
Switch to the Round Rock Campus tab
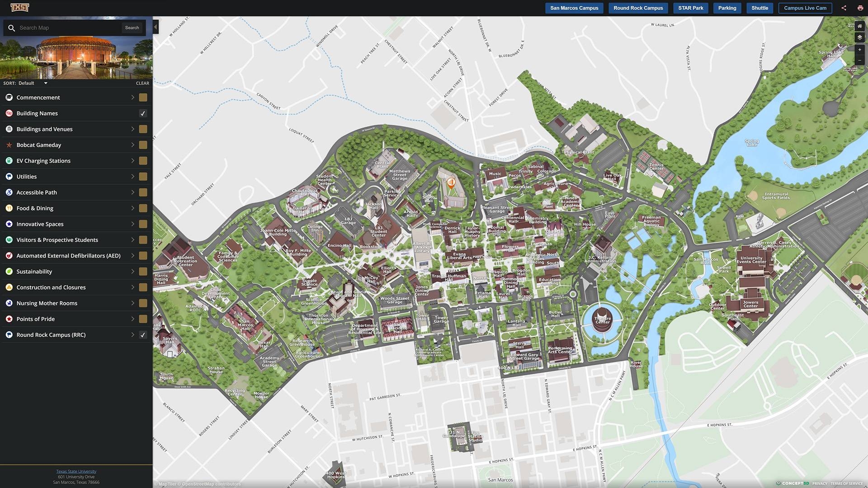coord(638,8)
